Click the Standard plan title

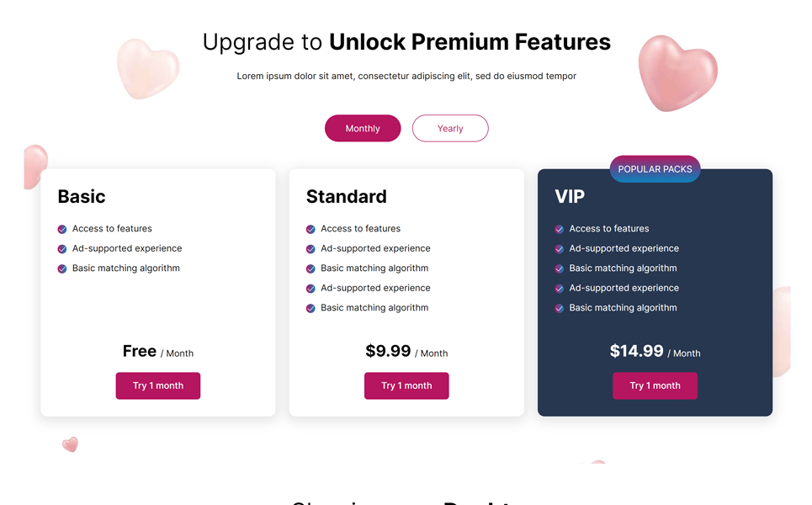347,197
